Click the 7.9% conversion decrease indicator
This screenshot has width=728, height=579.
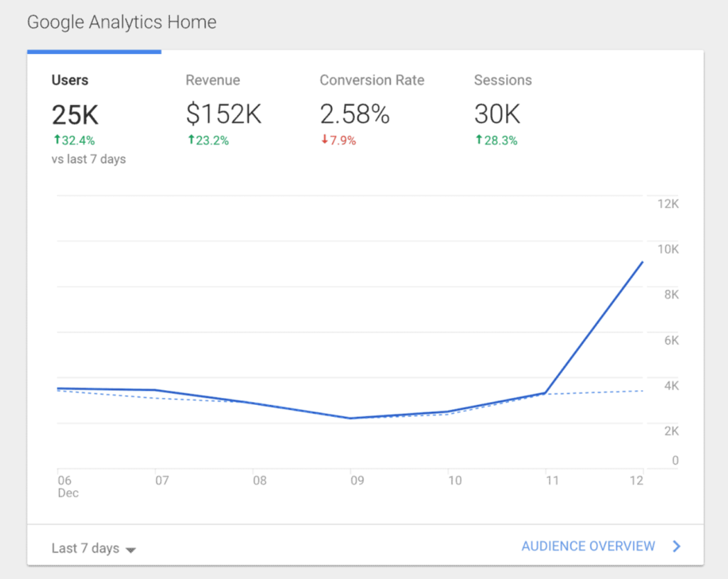point(338,140)
